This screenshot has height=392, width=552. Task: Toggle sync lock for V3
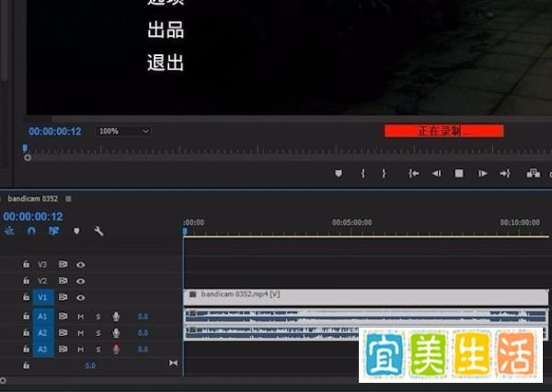click(63, 264)
